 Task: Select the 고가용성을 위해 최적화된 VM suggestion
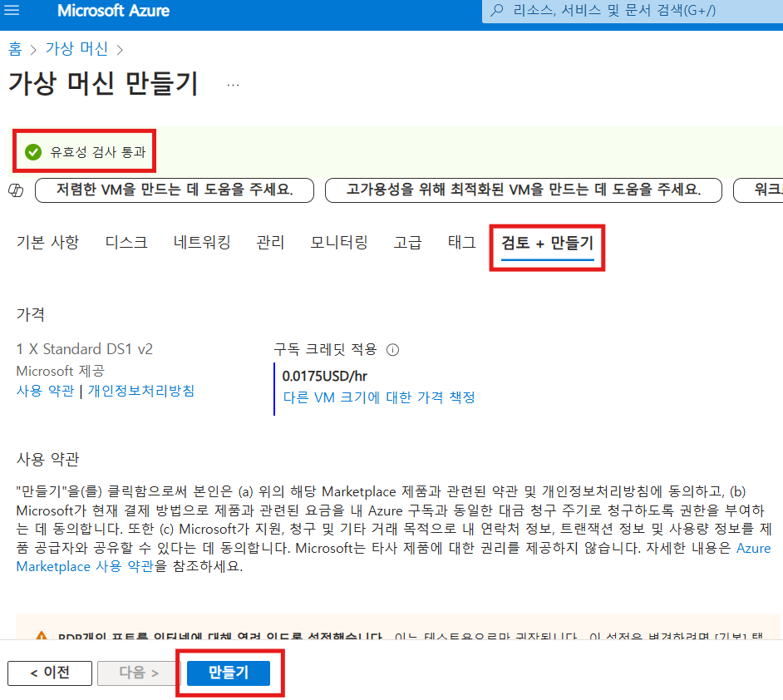524,190
